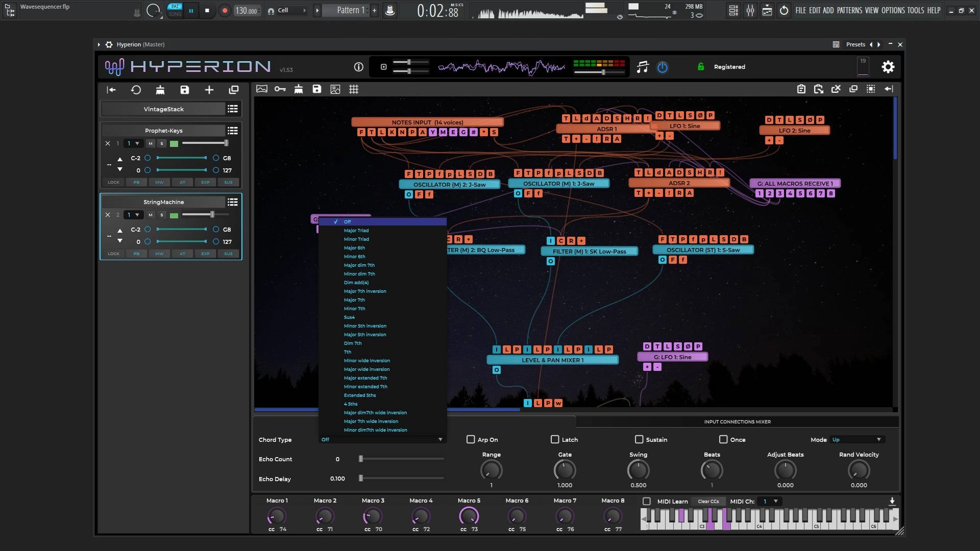Click the music notes icon in Hyperion header
This screenshot has height=551, width=980.
click(643, 67)
